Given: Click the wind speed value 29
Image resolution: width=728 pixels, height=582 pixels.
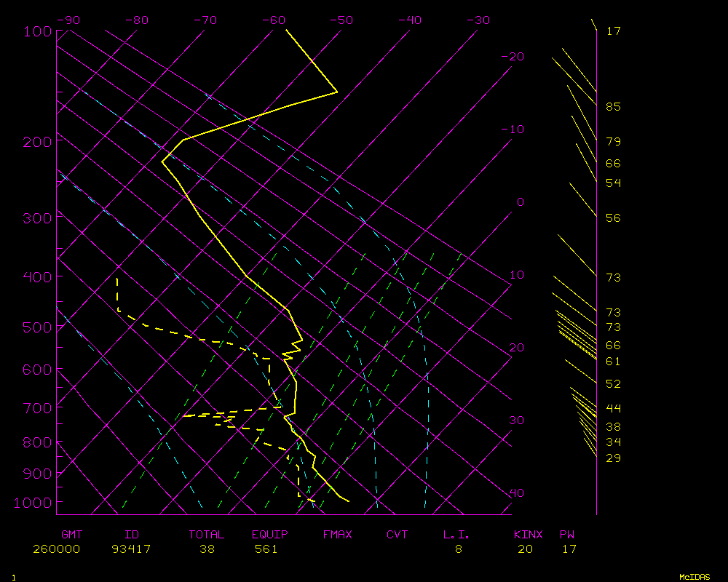Looking at the screenshot, I should coord(613,458).
